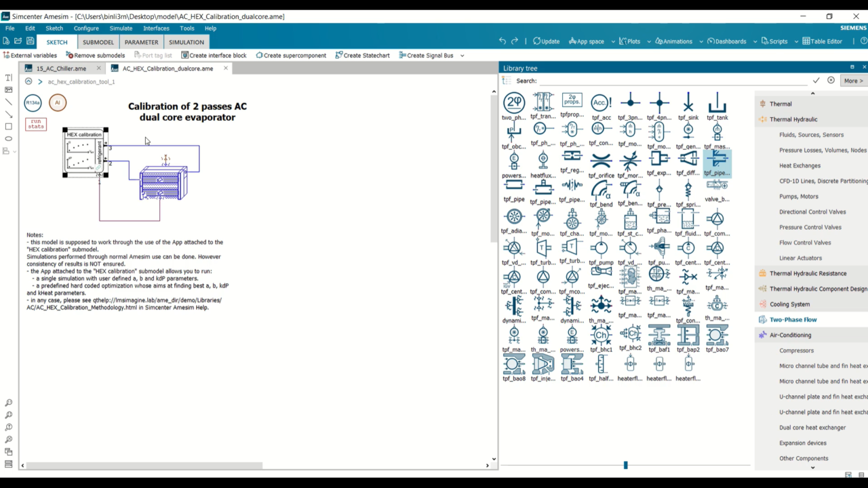
Task: Select the tpf_bhc evaporator on the sketch
Action: coord(163,183)
